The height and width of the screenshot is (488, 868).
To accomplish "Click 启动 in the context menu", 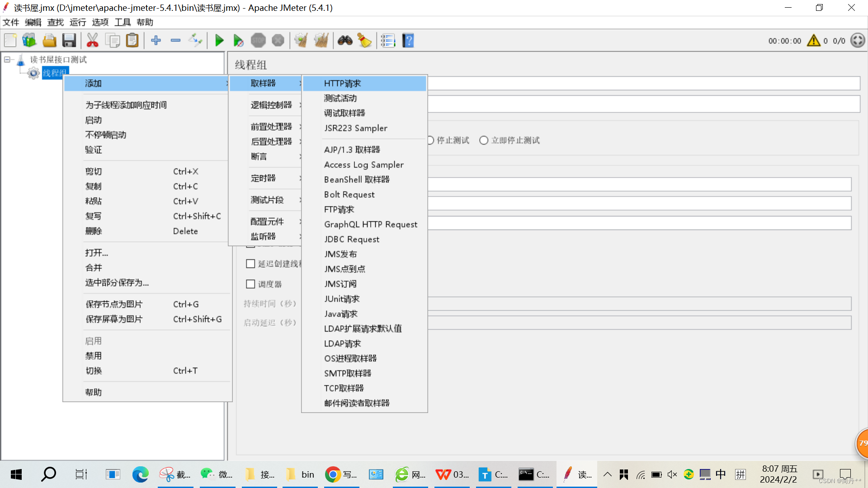I will [x=146, y=120].
